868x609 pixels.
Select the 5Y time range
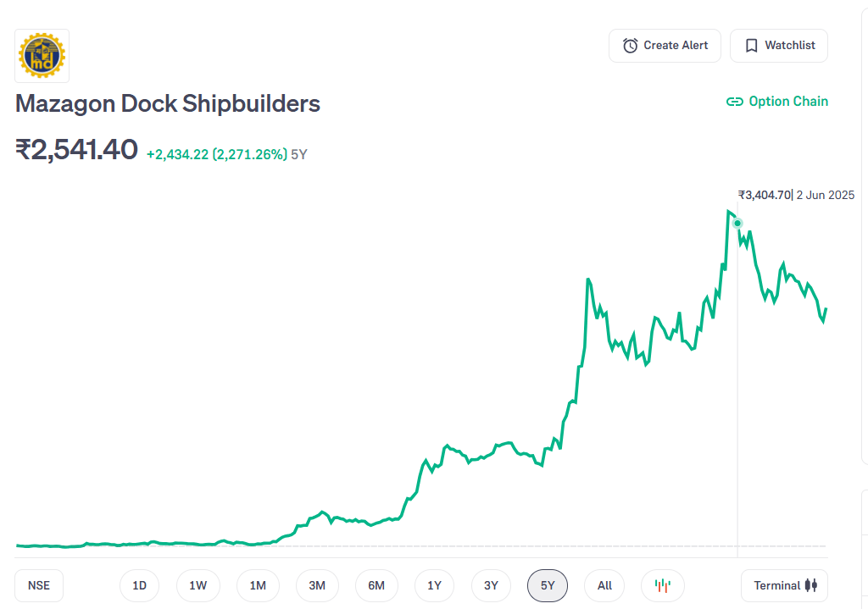(548, 585)
